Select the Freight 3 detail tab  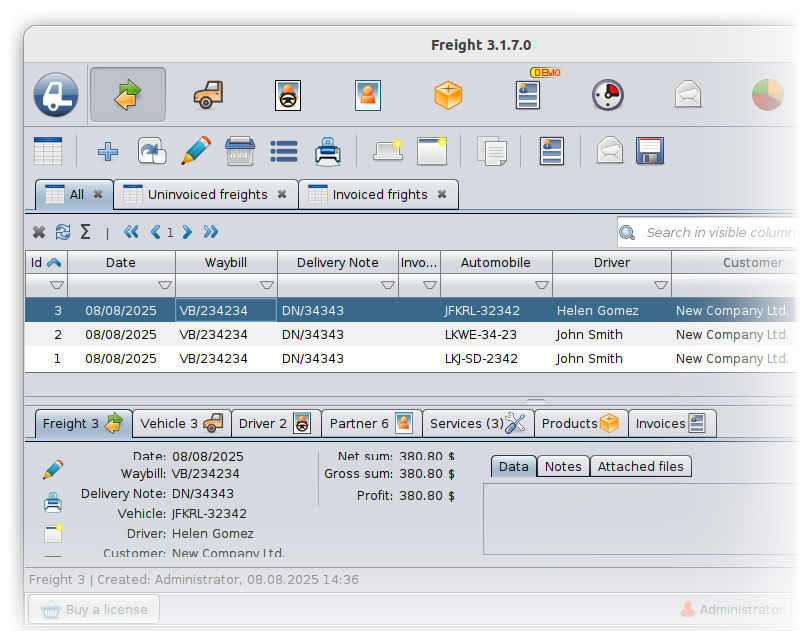coord(83,423)
